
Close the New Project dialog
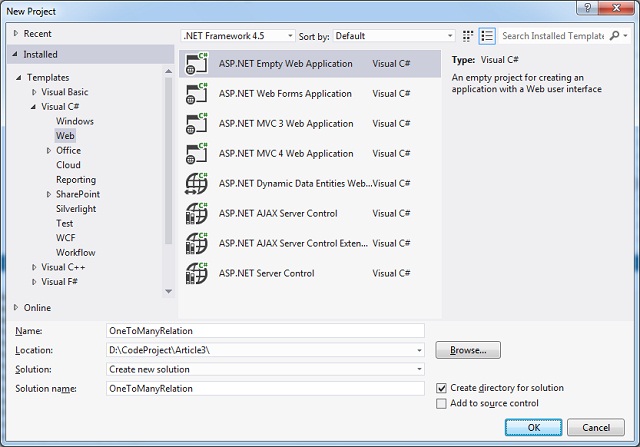[x=616, y=8]
